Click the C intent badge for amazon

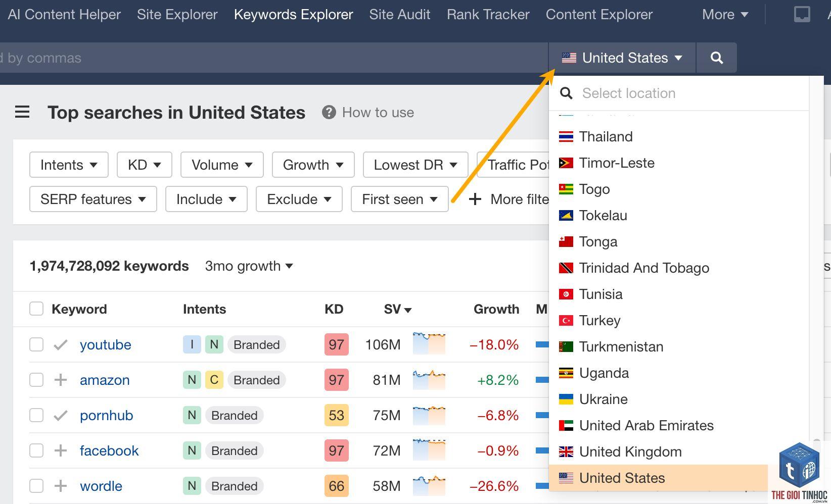(214, 380)
